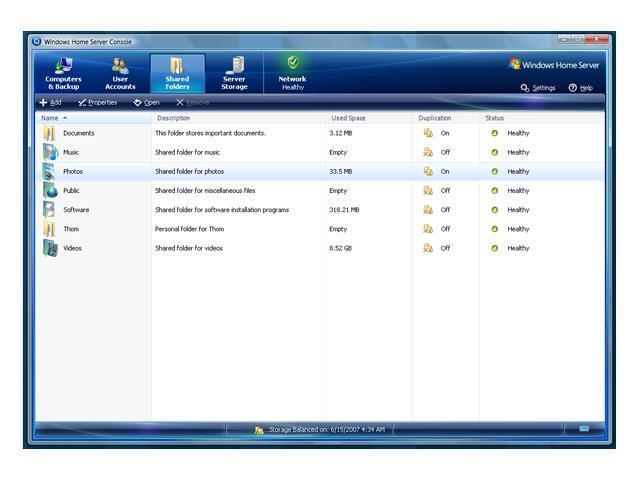Open the Computers & Backup tab
This screenshot has width=640, height=480.
63,73
